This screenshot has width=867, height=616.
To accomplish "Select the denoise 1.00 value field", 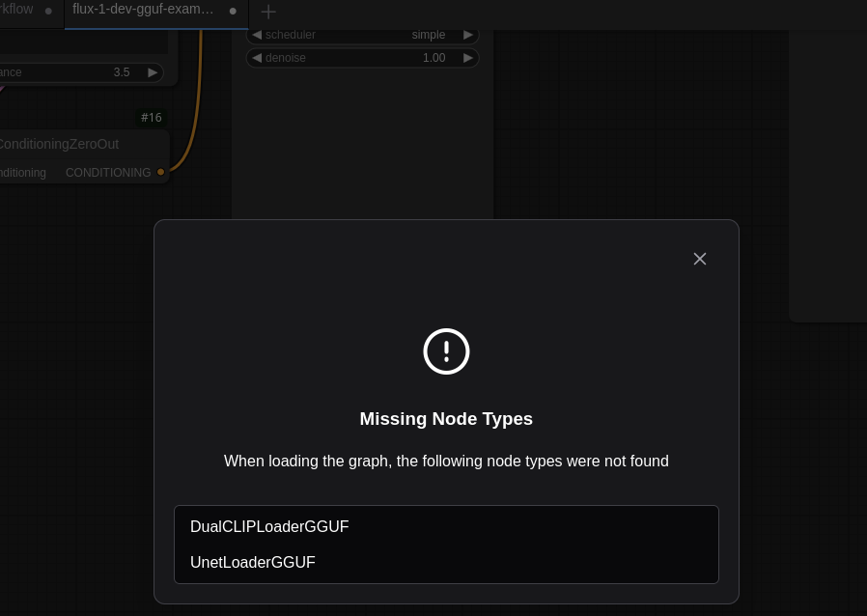I will (x=362, y=58).
